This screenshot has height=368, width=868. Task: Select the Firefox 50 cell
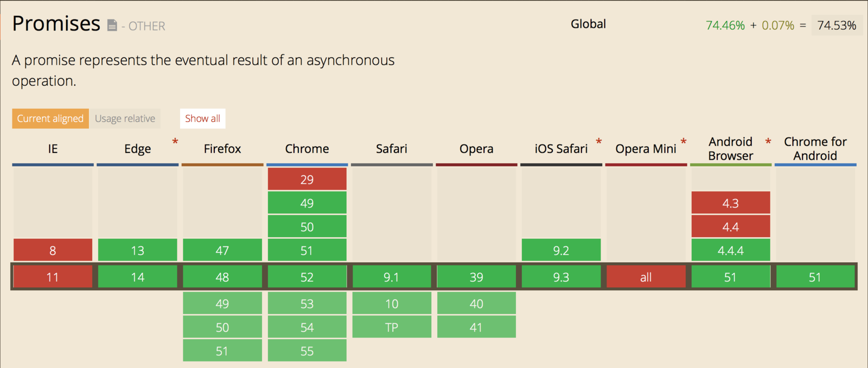click(222, 327)
